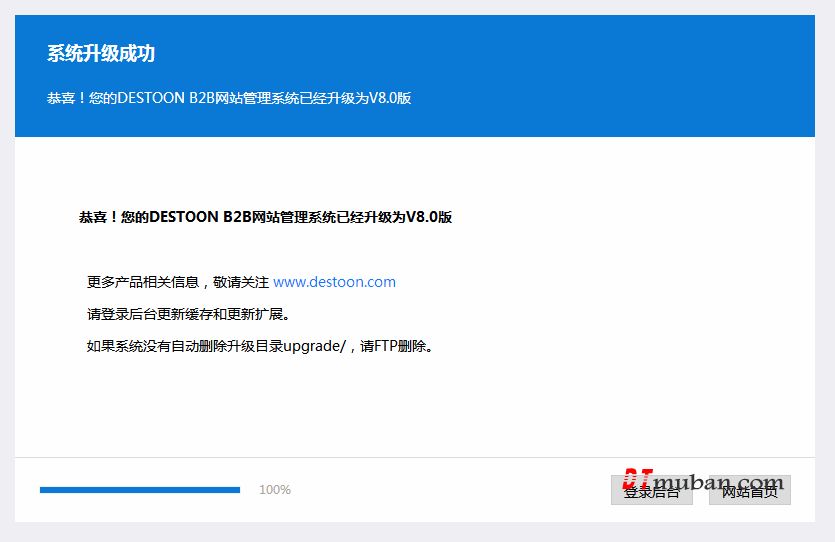
Task: Click the word upgrade/ in the instructions
Action: tap(314, 347)
